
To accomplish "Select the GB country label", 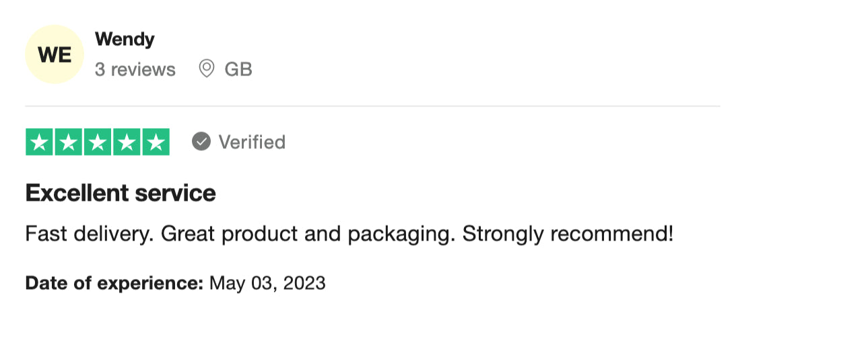I will (238, 69).
